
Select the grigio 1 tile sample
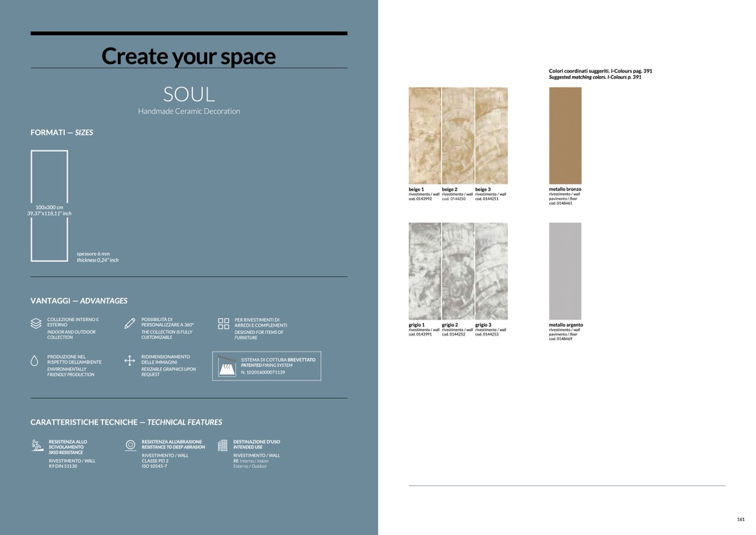tap(424, 271)
